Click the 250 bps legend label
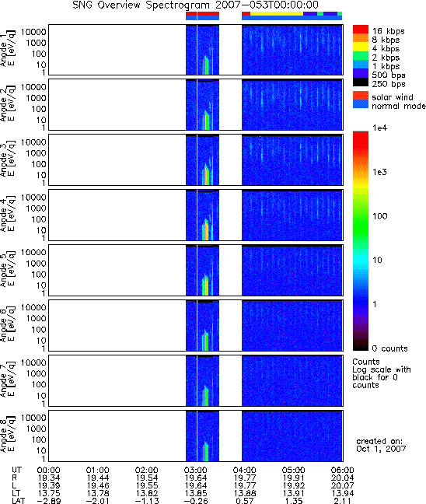 389,84
